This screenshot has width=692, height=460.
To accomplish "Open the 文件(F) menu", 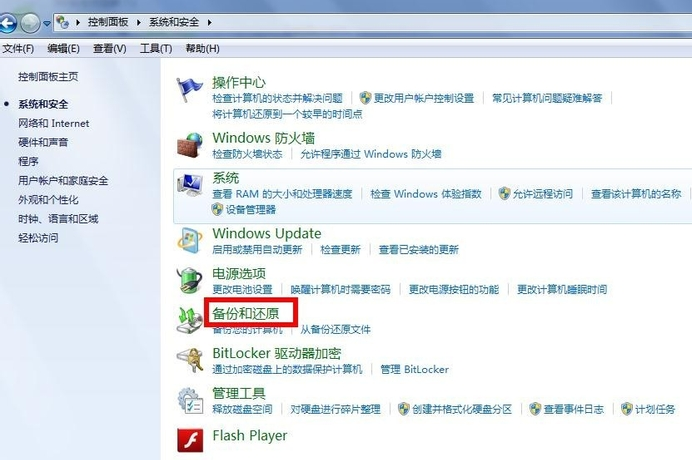I will (x=18, y=48).
